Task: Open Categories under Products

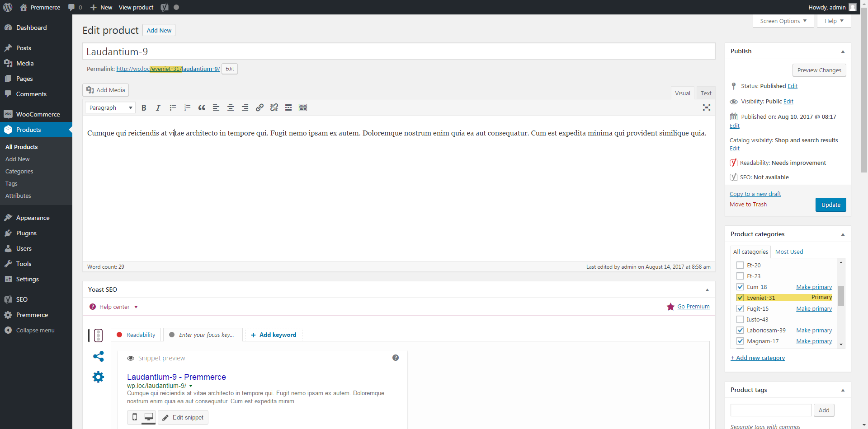Action: (19, 171)
